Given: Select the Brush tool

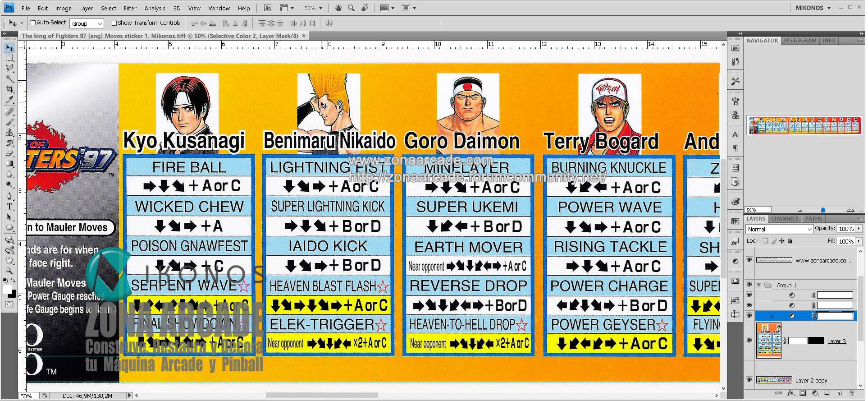Looking at the screenshot, I should (x=9, y=122).
